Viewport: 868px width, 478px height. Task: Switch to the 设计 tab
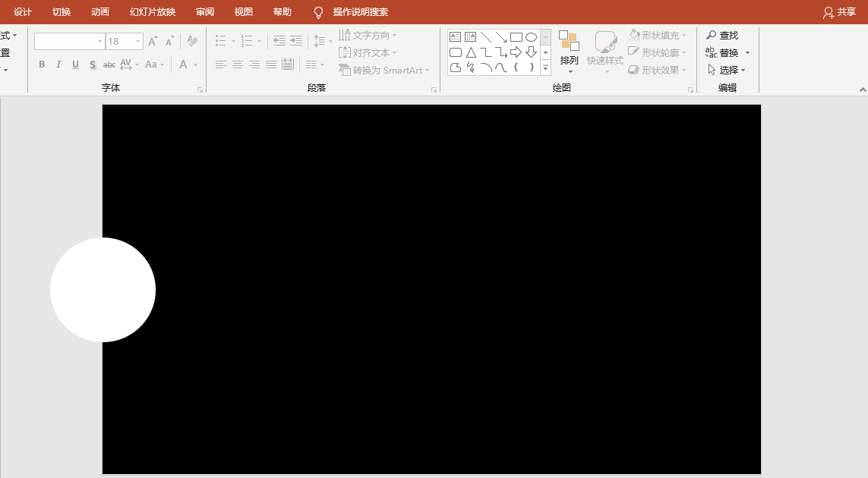[23, 12]
